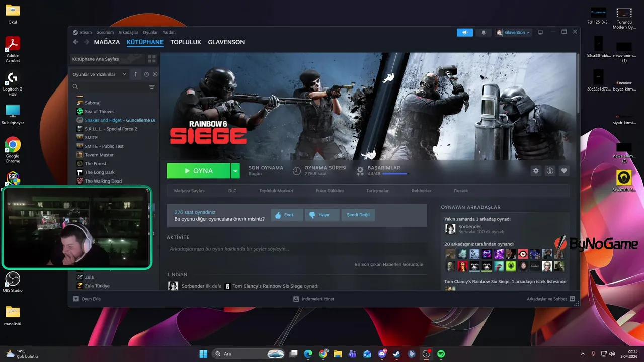The width and height of the screenshot is (644, 362).
Task: Open the MAĞAZA tab
Action: [x=107, y=42]
